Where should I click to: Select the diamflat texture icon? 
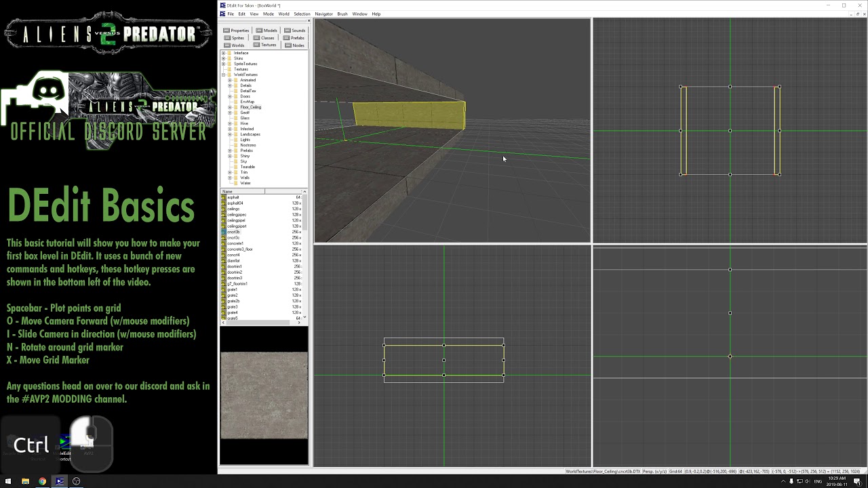[x=224, y=261]
